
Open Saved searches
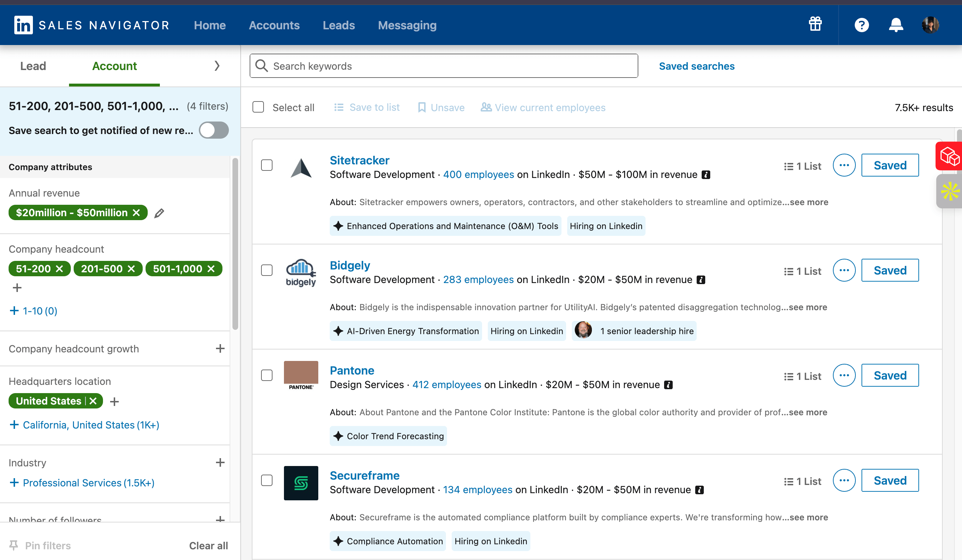pos(696,66)
